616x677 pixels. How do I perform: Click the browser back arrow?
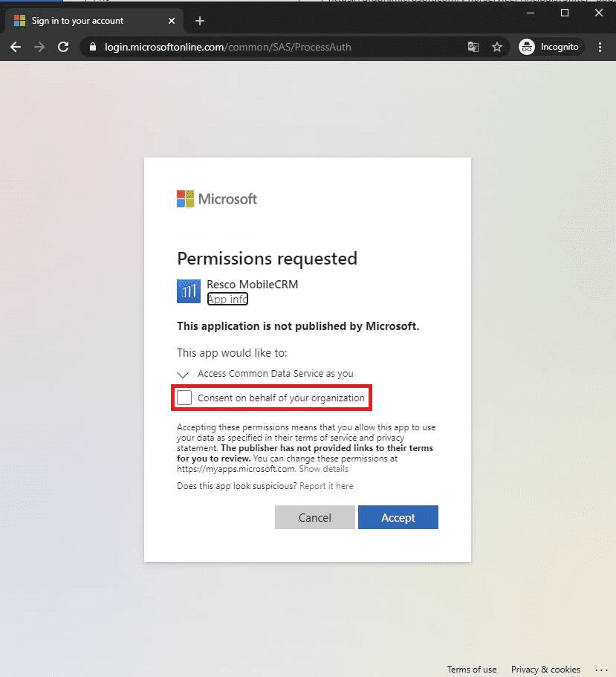coord(16,47)
